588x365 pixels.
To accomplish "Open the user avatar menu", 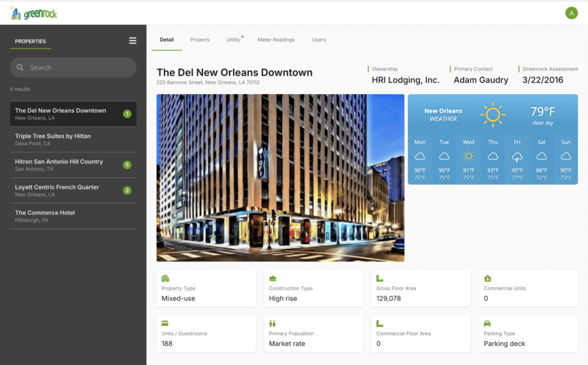I will point(571,13).
